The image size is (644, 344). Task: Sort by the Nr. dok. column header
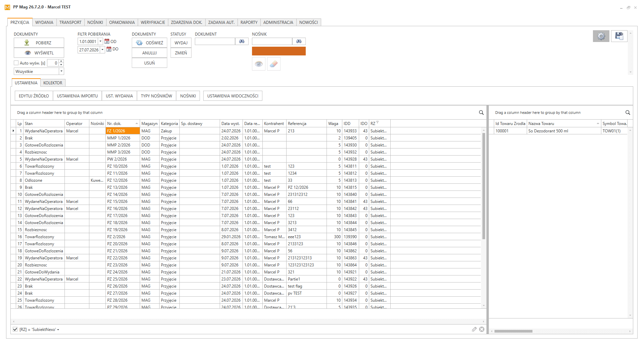(x=123, y=124)
